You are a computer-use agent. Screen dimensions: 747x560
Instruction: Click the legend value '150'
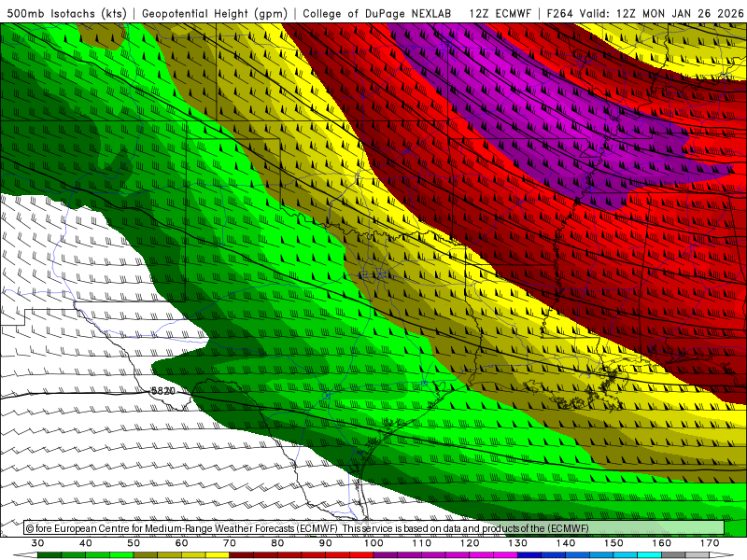[x=614, y=543]
